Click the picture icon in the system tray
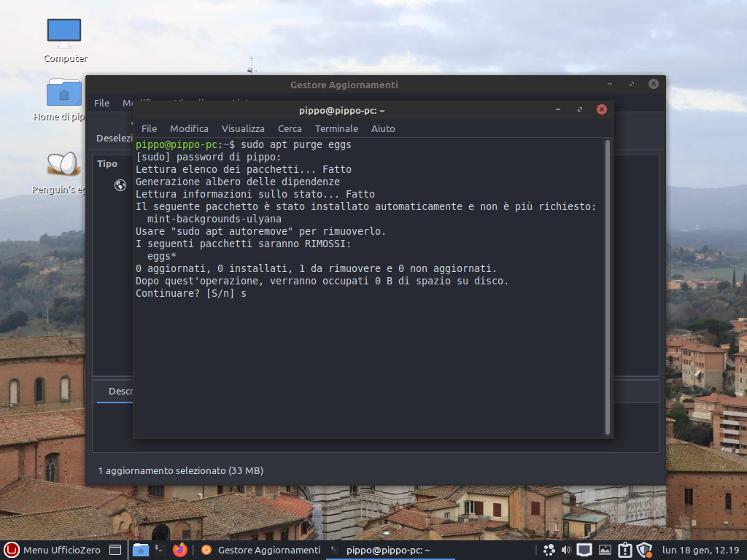 605,550
